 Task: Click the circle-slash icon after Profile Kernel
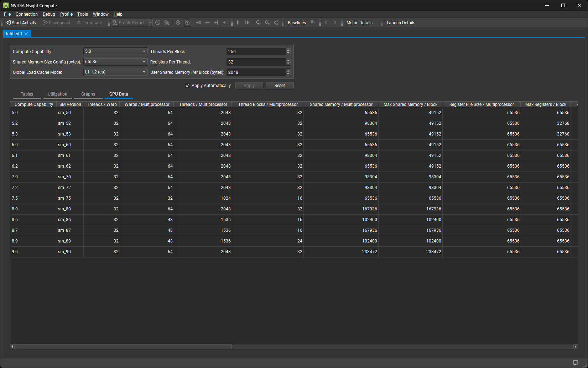point(158,22)
